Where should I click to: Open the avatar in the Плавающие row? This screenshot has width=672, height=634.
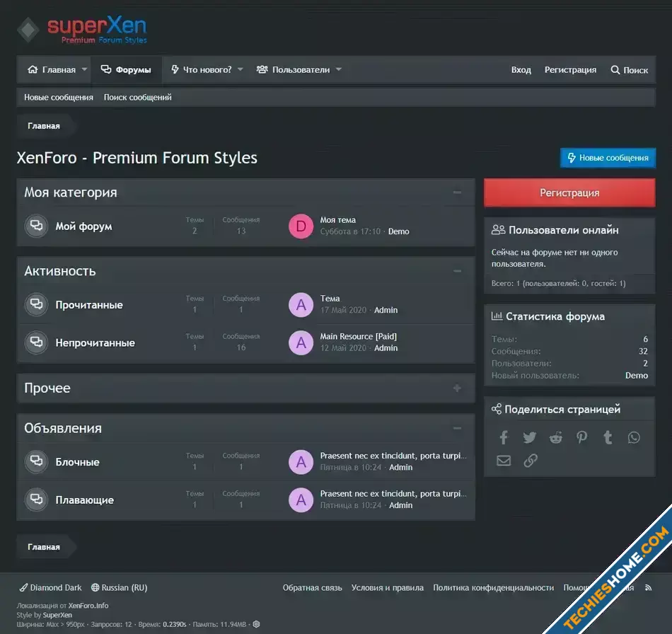click(x=301, y=500)
